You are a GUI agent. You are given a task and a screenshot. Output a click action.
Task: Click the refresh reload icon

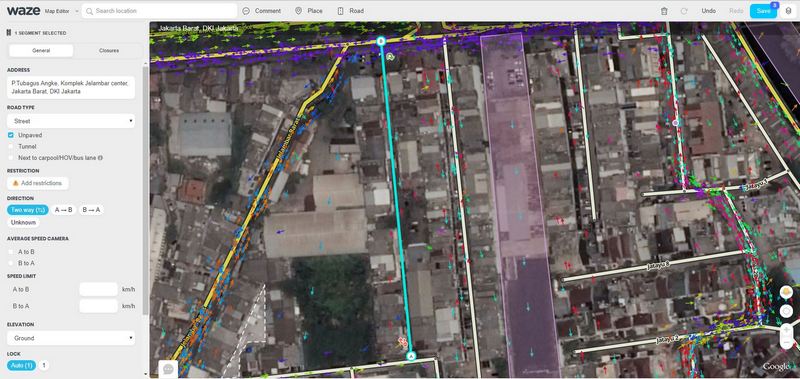point(684,11)
